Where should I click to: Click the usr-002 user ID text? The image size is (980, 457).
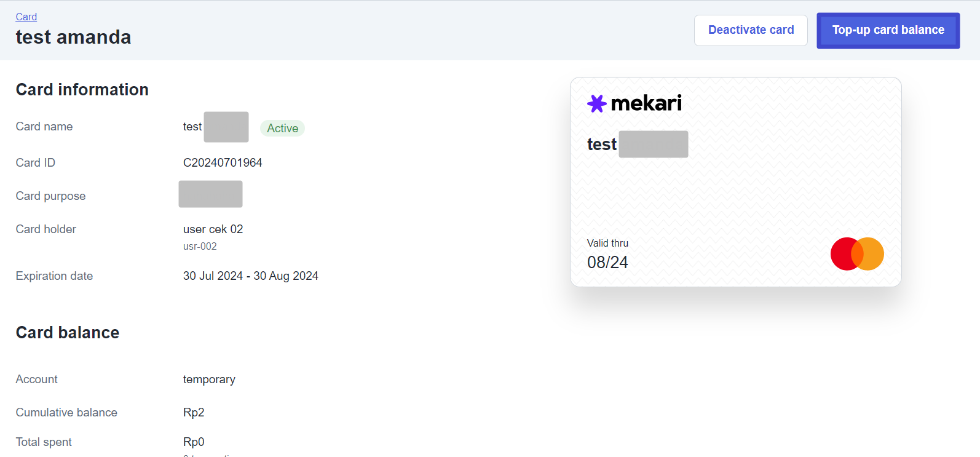(x=200, y=246)
